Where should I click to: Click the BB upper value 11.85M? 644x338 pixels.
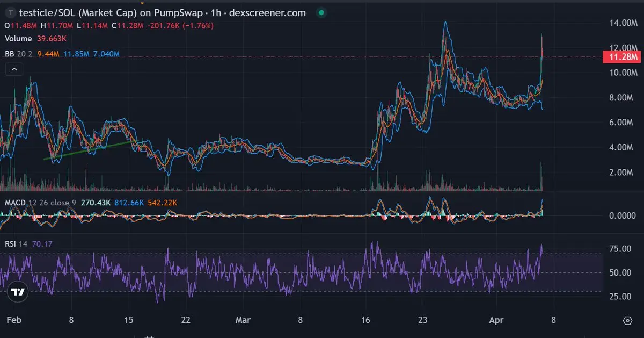pyautogui.click(x=76, y=54)
